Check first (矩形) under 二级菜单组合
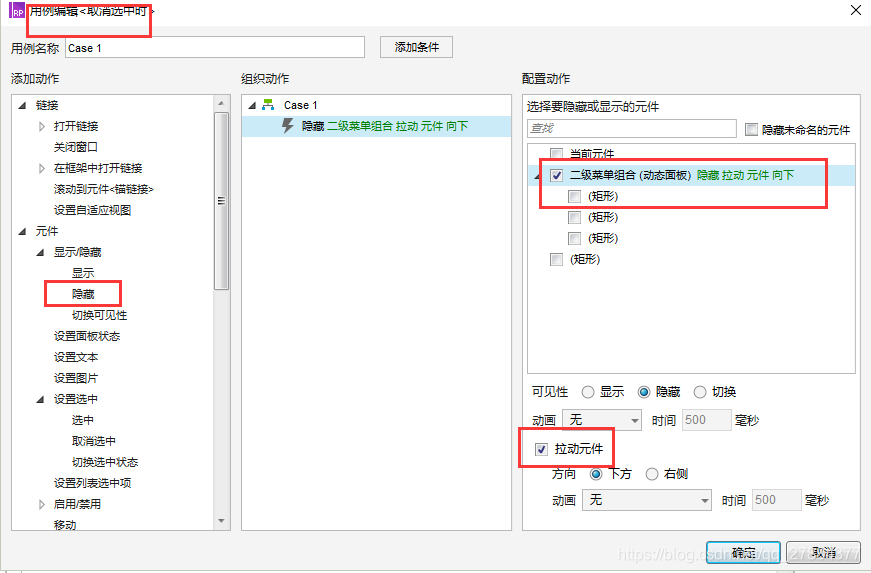This screenshot has height=573, width=871. click(574, 197)
